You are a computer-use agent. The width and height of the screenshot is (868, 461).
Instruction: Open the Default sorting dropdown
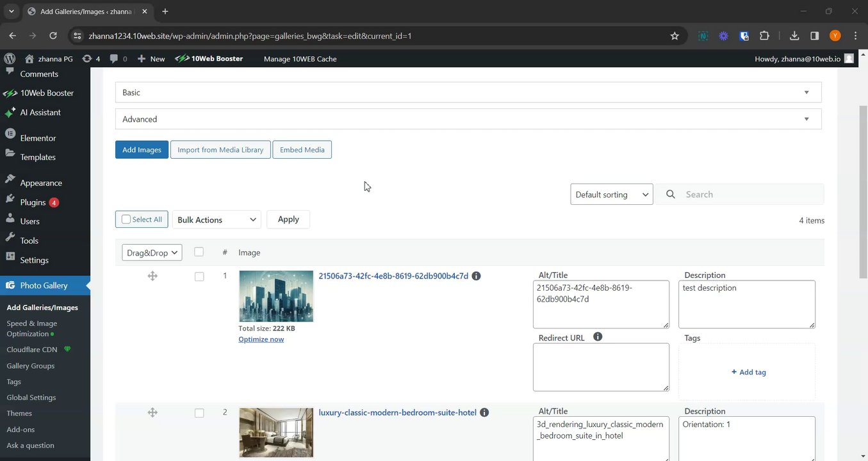611,195
